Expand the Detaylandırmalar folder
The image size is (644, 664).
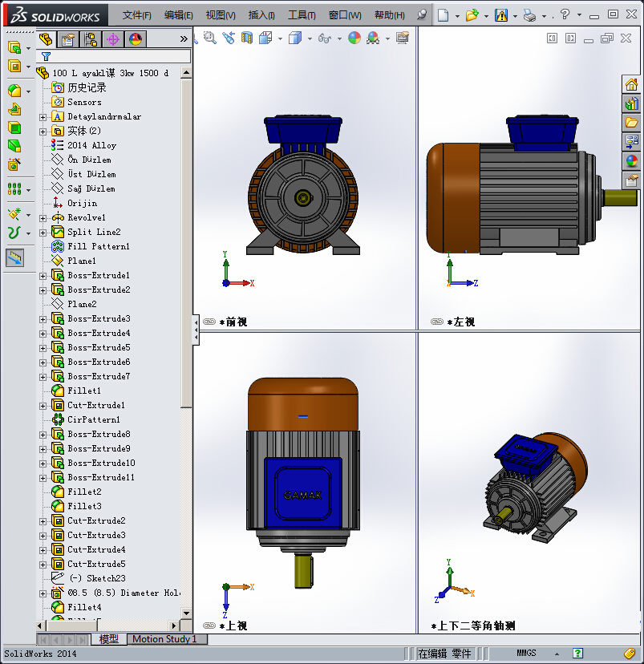click(43, 117)
